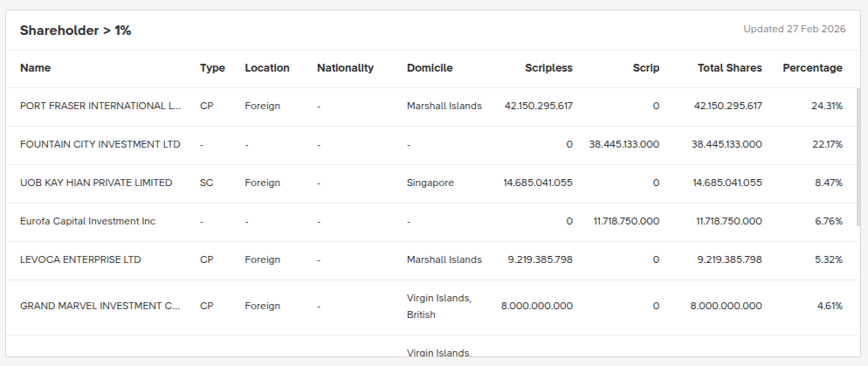This screenshot has width=868, height=366.
Task: Click the 24.31% percentage cell
Action: coord(826,107)
